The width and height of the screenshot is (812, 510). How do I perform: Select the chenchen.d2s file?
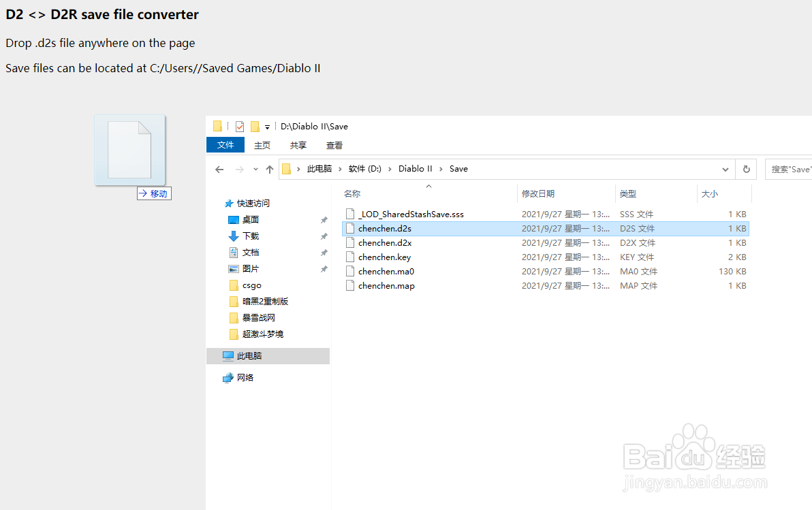(x=546, y=228)
